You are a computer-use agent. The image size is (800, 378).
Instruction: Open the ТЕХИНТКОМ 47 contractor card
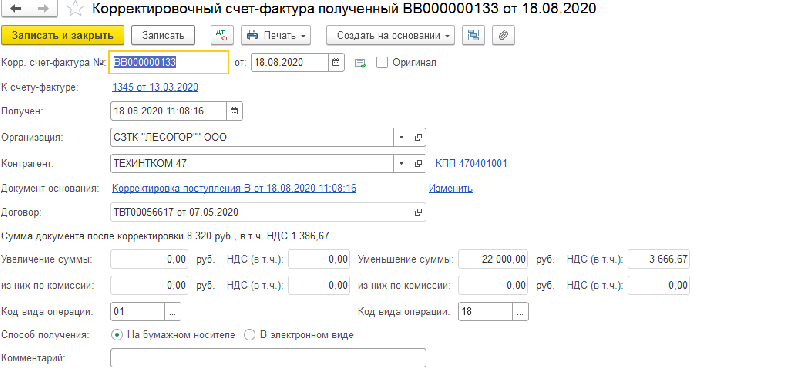point(418,164)
